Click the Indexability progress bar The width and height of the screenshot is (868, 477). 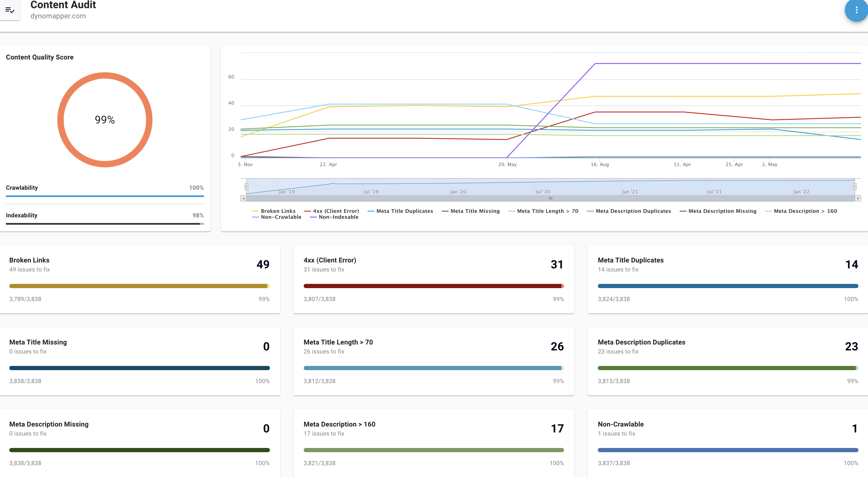pos(104,223)
